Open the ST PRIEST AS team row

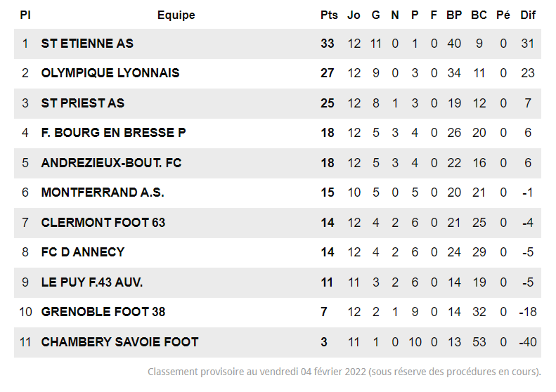pos(83,103)
